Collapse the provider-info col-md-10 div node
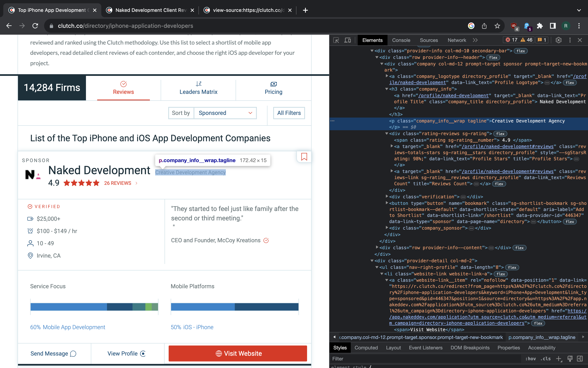This screenshot has height=368, width=588. [372, 51]
